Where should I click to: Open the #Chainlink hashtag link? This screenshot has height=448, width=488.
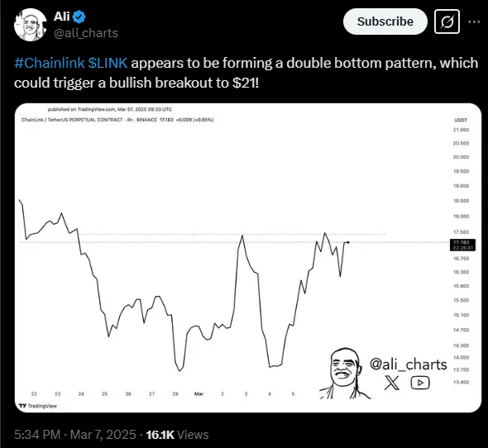click(50, 63)
